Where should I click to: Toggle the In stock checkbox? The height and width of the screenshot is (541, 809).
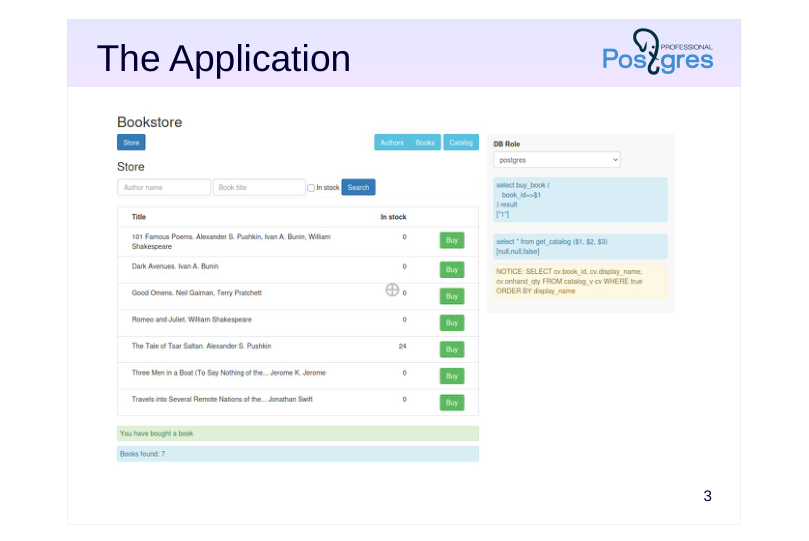point(311,188)
